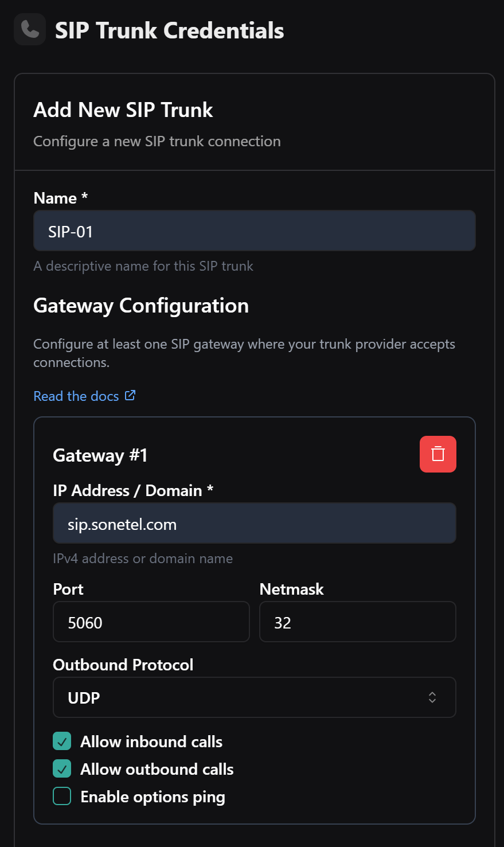Focus the Name field containing SIP-01

[254, 231]
